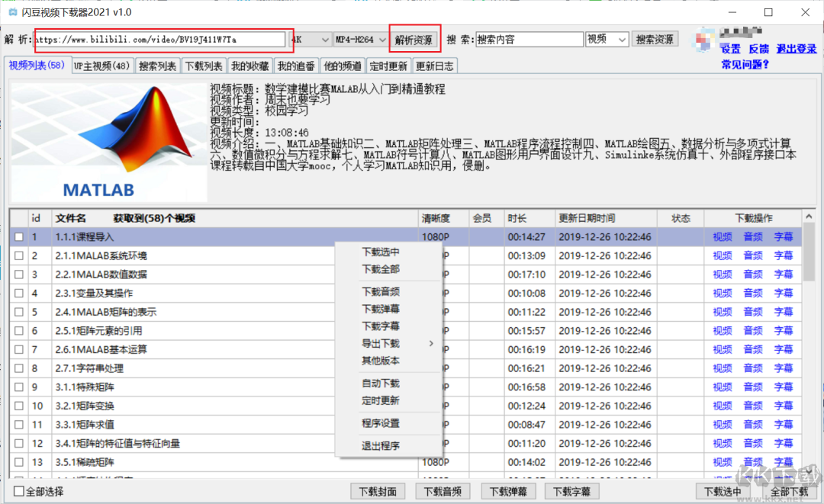Enable the 全部选择 checkbox at bottom
Image resolution: width=824 pixels, height=504 pixels.
click(x=19, y=492)
